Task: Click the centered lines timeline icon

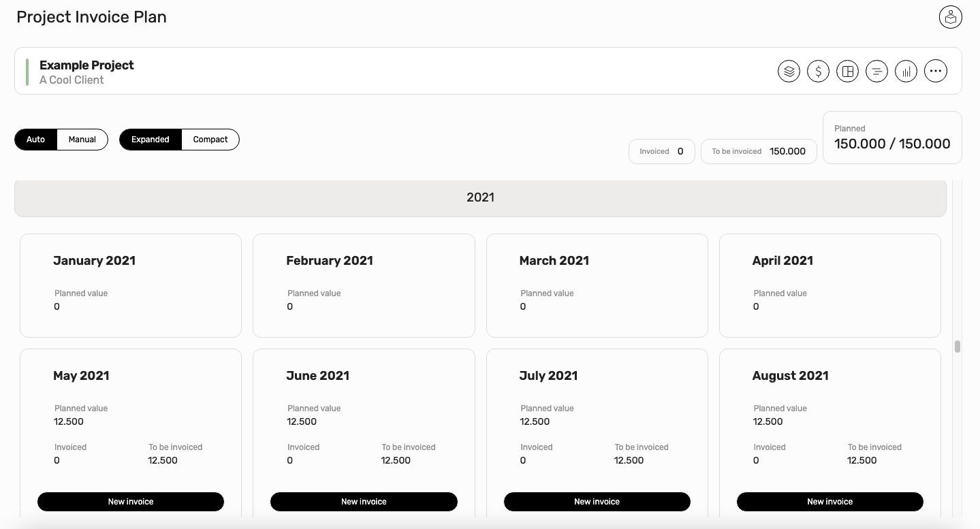Action: point(876,71)
